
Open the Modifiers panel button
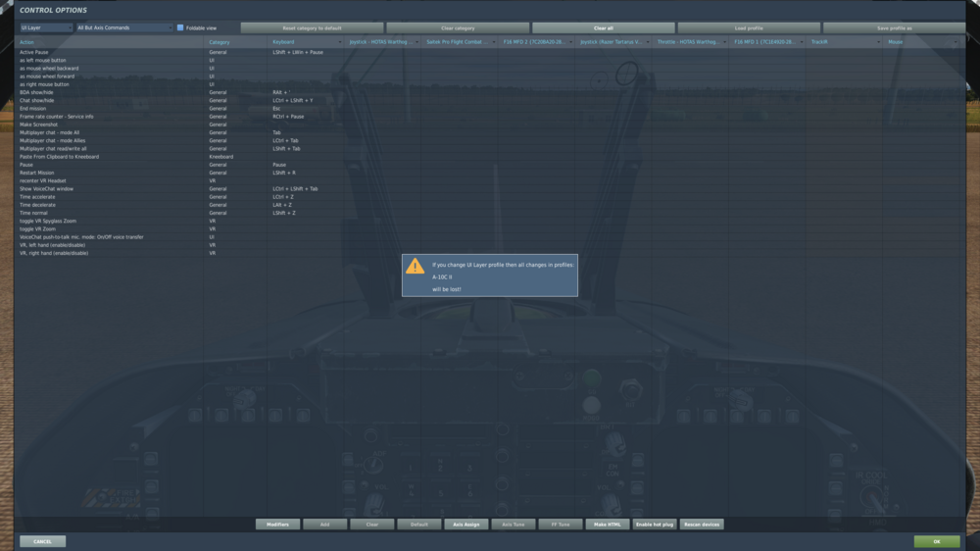[277, 525]
